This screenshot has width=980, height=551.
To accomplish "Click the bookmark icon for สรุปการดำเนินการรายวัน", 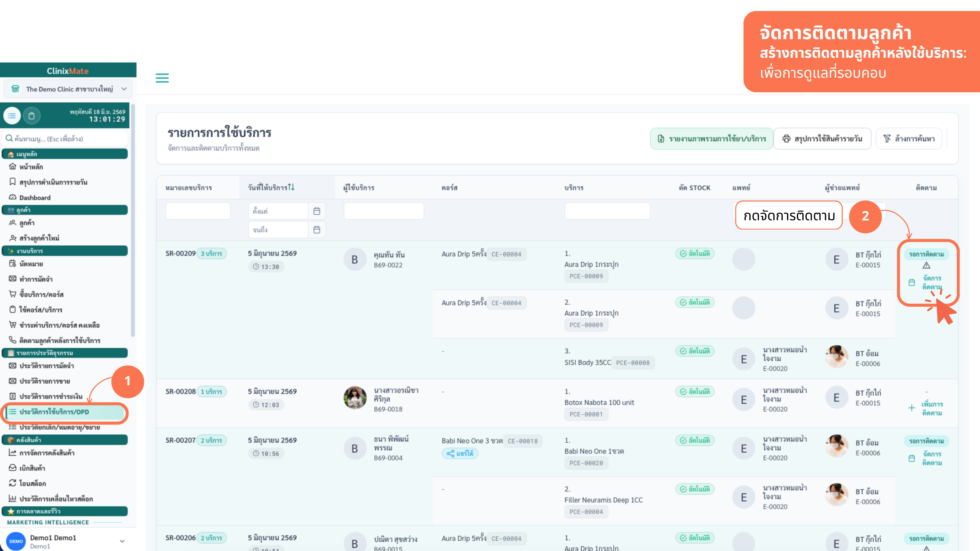I will click(13, 182).
